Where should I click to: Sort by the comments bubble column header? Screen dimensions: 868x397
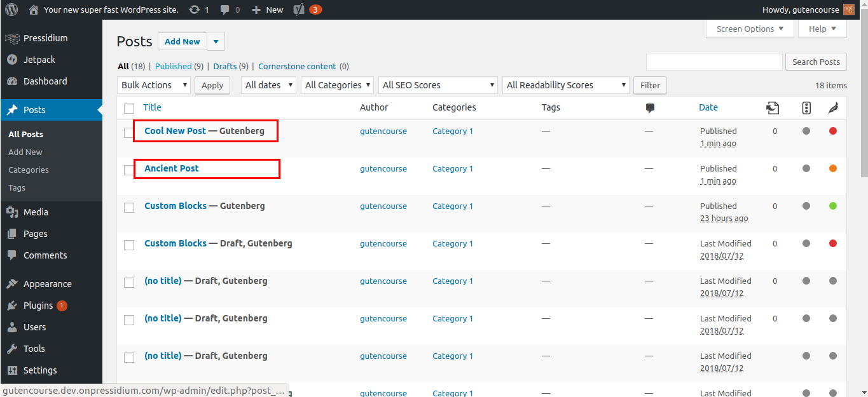click(650, 108)
